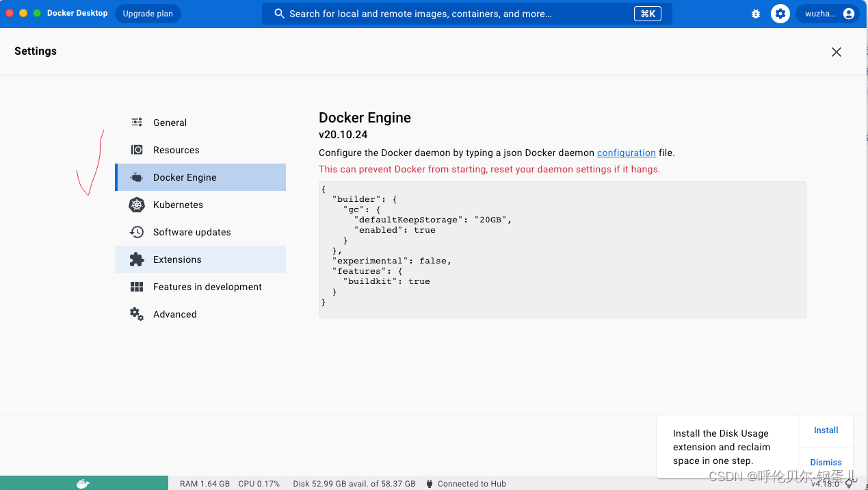Click the user account avatar icon
Viewport: 868px width, 490px height.
pos(849,14)
